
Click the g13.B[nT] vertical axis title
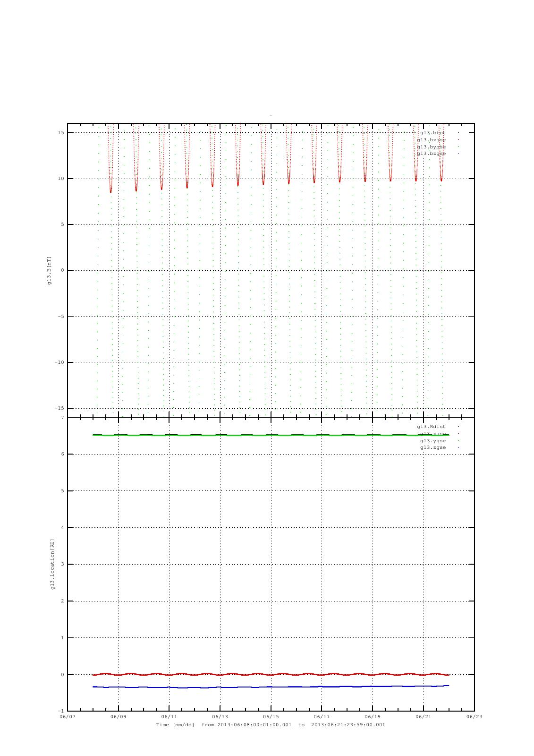point(50,270)
